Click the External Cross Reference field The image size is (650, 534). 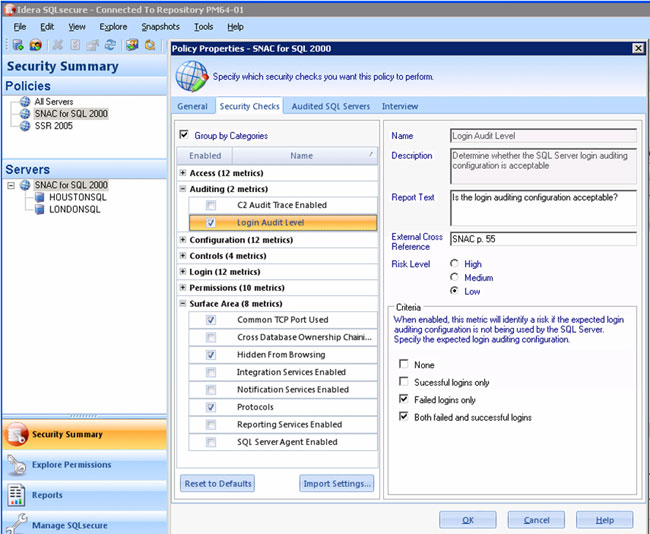[x=543, y=239]
